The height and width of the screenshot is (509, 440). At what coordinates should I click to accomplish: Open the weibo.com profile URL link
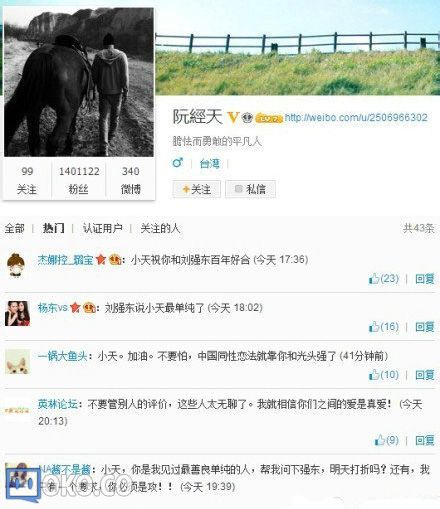click(356, 117)
